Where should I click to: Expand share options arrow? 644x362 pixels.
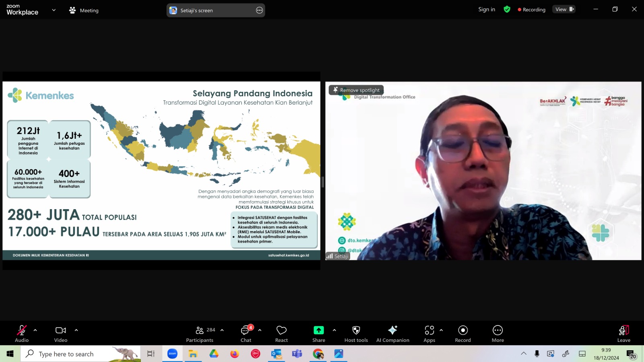coord(334,330)
